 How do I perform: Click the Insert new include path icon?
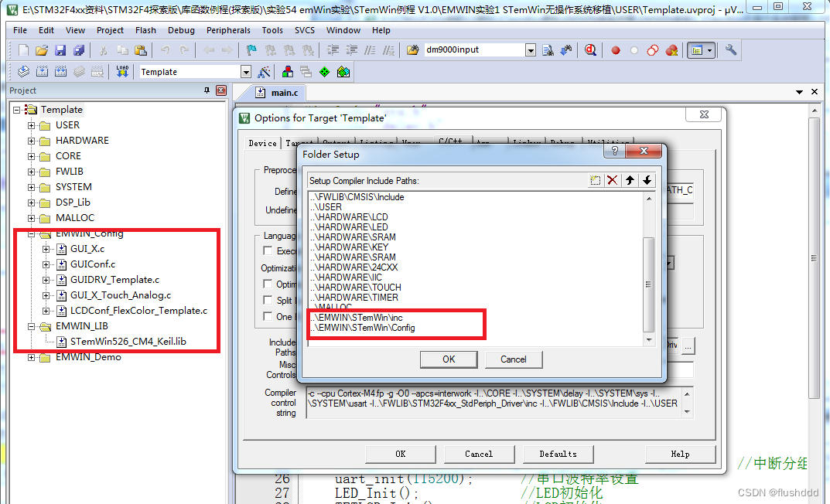(x=595, y=179)
